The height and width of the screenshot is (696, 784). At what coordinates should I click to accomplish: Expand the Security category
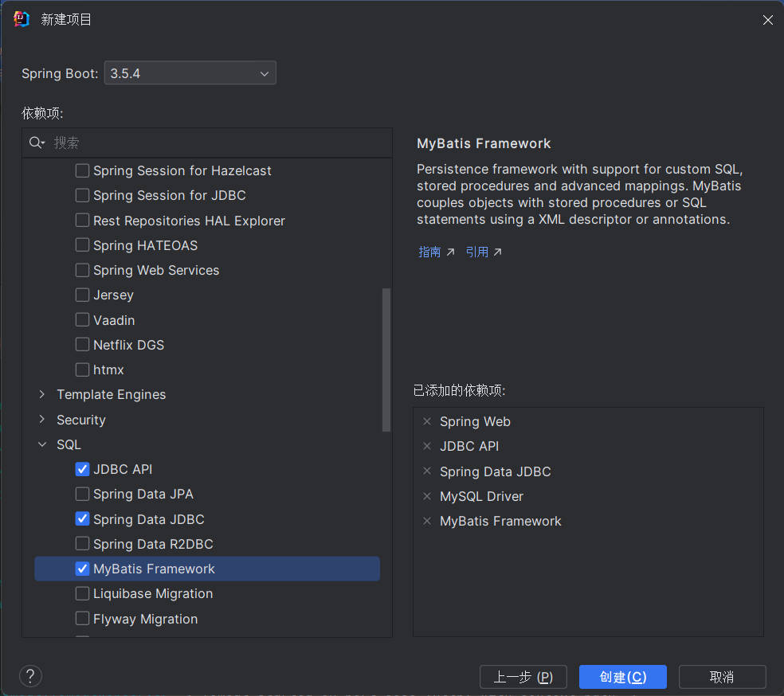(42, 419)
